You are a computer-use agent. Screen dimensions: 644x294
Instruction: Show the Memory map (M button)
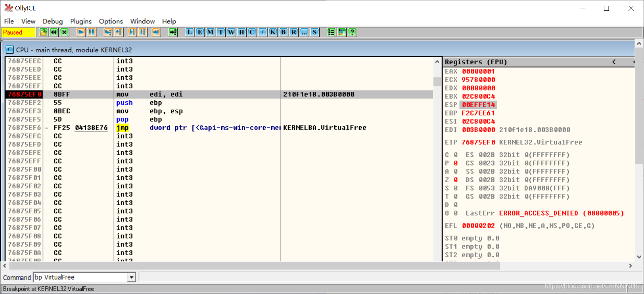point(211,32)
